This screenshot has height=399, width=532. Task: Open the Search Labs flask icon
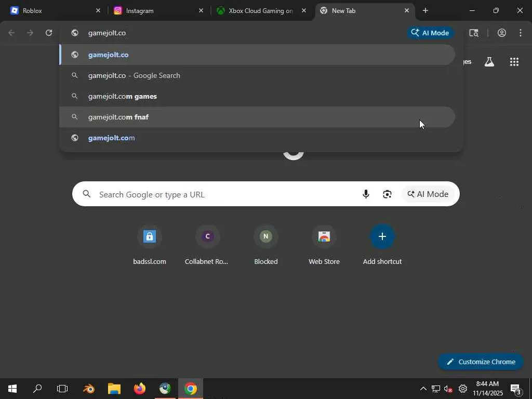[x=489, y=62]
